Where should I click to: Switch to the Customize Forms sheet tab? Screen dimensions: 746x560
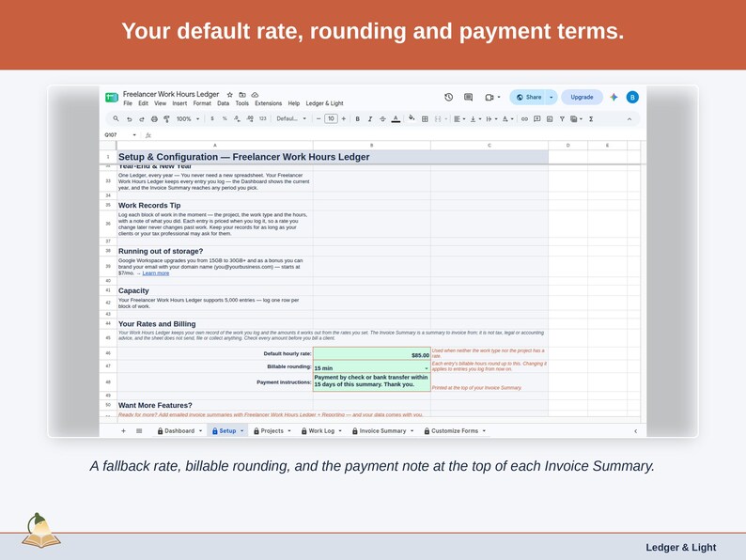click(455, 430)
